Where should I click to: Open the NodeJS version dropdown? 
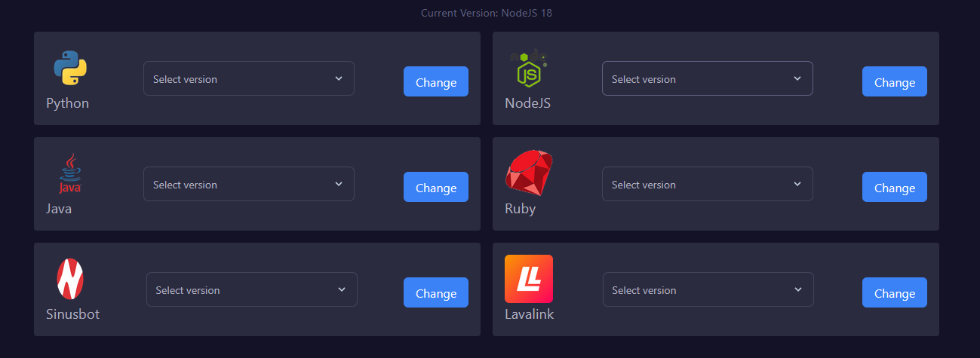(708, 78)
